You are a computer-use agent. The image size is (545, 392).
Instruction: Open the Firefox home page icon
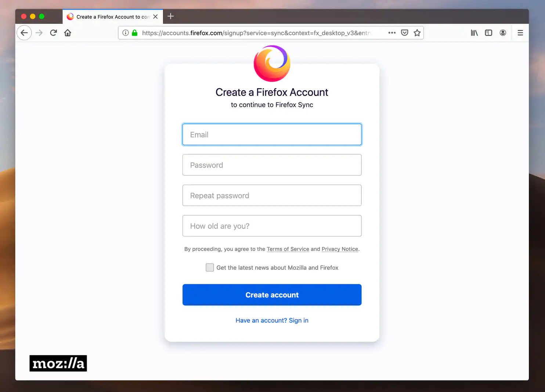[x=68, y=33]
